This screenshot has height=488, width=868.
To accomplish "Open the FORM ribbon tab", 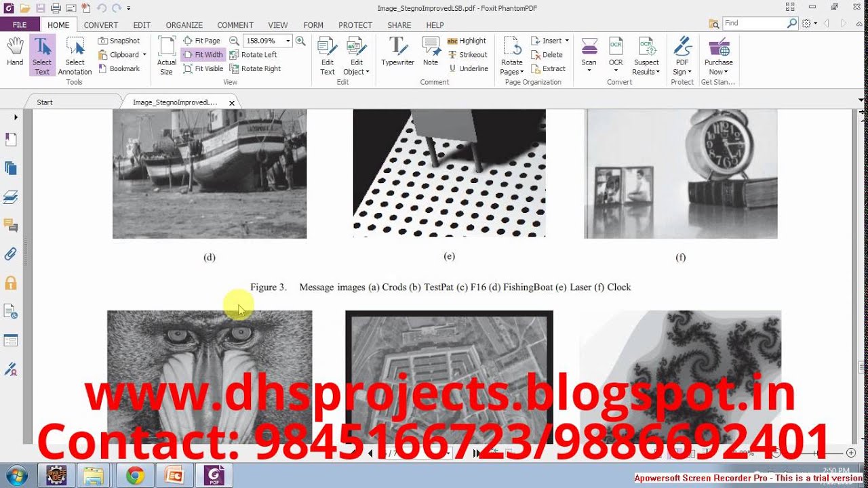I will pyautogui.click(x=313, y=25).
